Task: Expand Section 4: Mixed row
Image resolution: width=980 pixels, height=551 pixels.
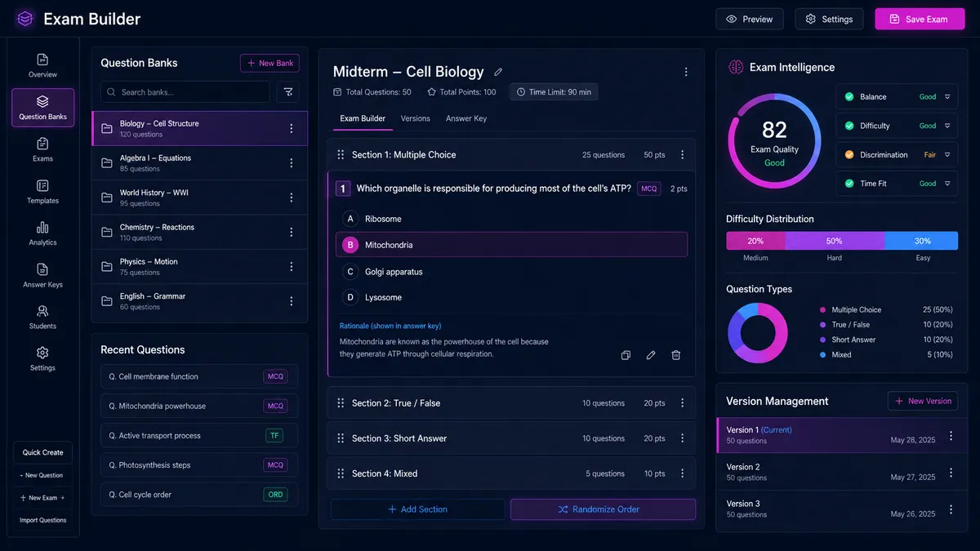Action: pos(511,473)
